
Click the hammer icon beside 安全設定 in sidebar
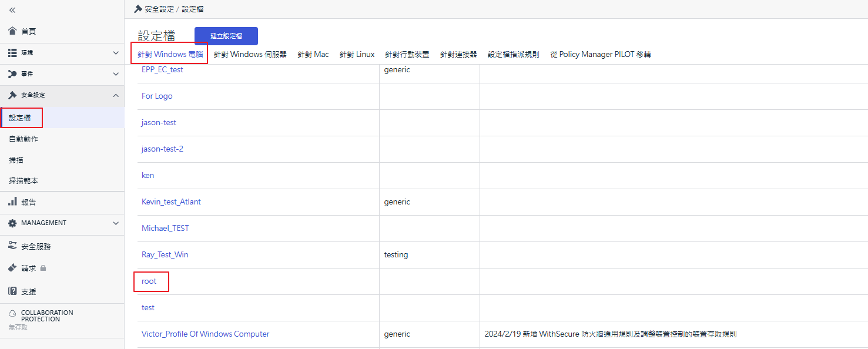point(13,95)
